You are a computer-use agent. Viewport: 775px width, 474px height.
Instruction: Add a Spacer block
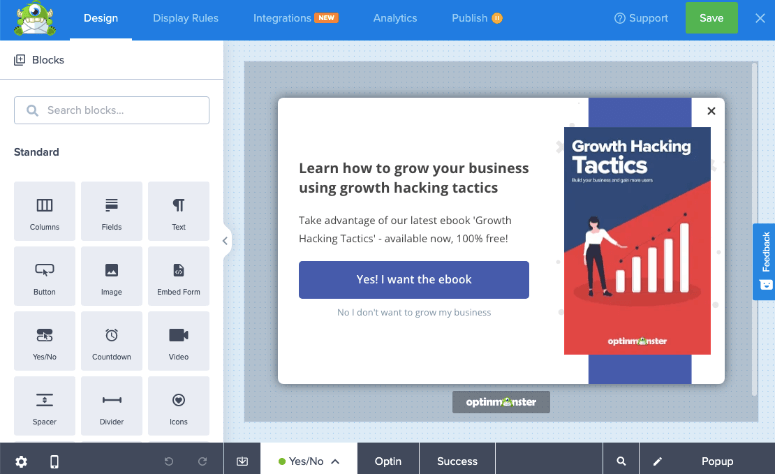click(44, 406)
